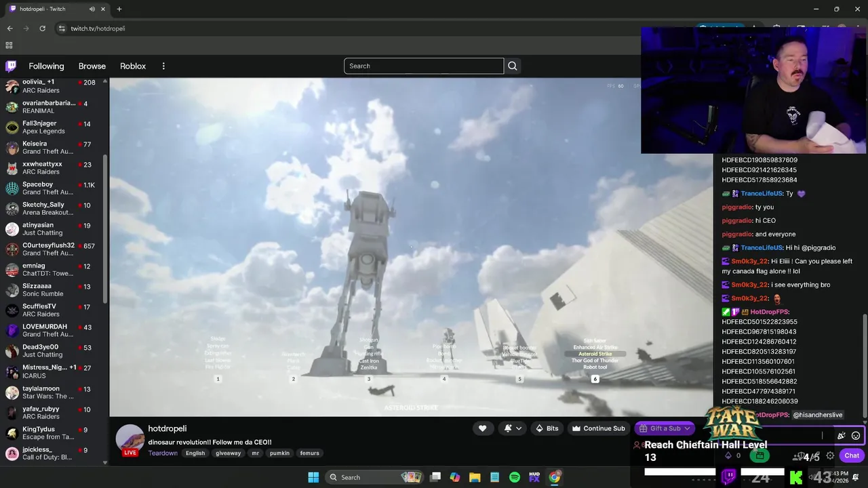Open Keiseira channel in sidebar
The width and height of the screenshot is (868, 488).
click(54, 147)
